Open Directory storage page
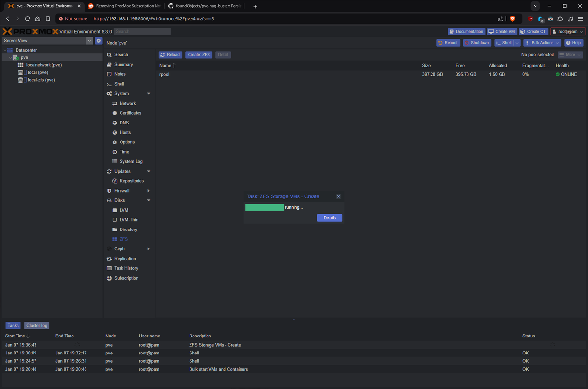Viewport: 588px width, 389px height. pos(128,230)
